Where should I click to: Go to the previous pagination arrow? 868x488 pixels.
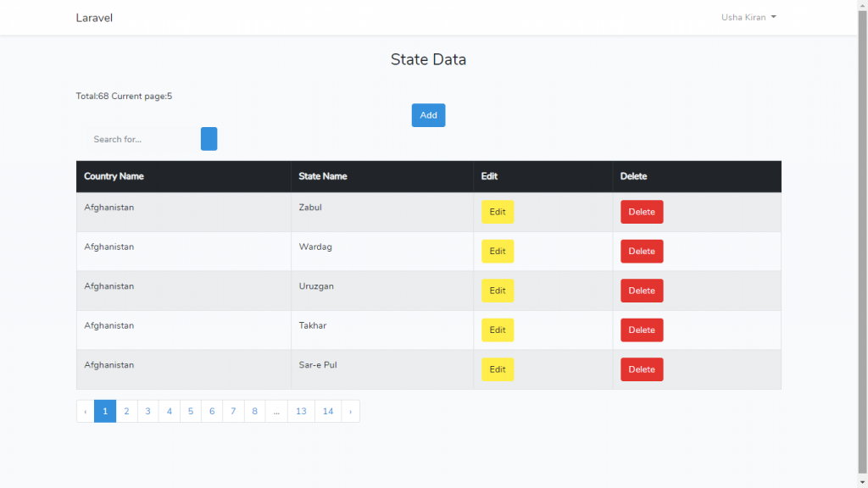point(85,412)
